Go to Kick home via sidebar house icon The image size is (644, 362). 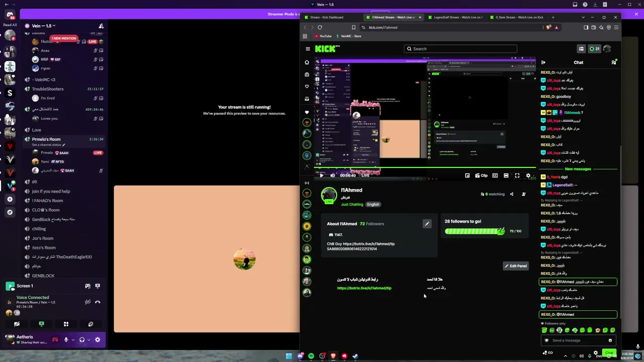pyautogui.click(x=307, y=62)
